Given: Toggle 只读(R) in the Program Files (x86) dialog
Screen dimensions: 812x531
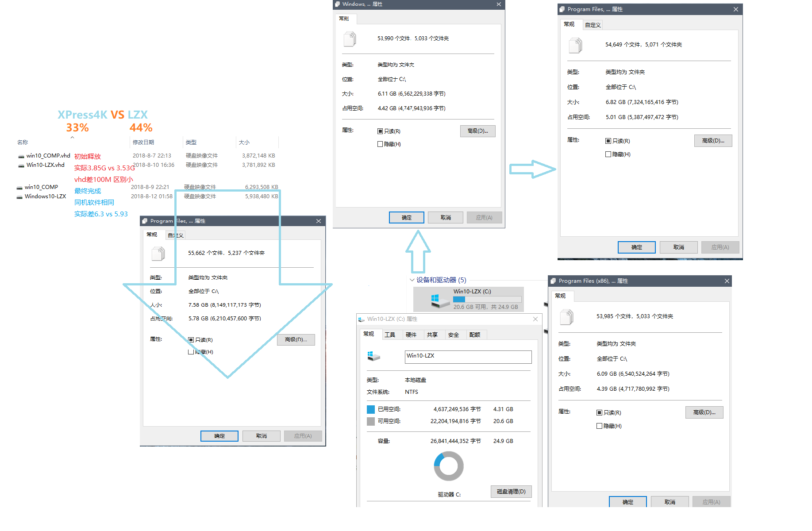Looking at the screenshot, I should click(x=600, y=413).
